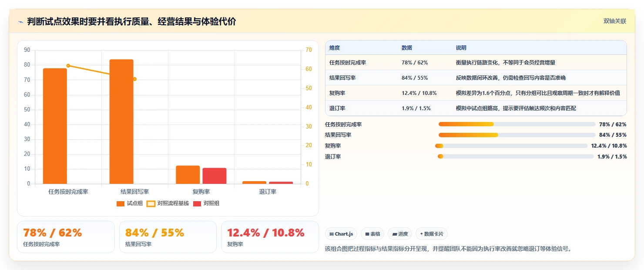Click the 复购率 table row label
This screenshot has width=644, height=270.
pos(337,93)
